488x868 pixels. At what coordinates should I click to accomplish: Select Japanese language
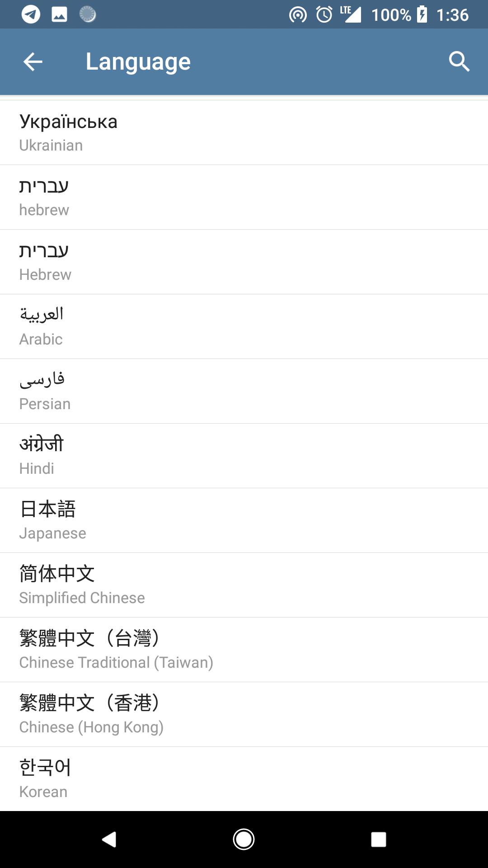244,521
